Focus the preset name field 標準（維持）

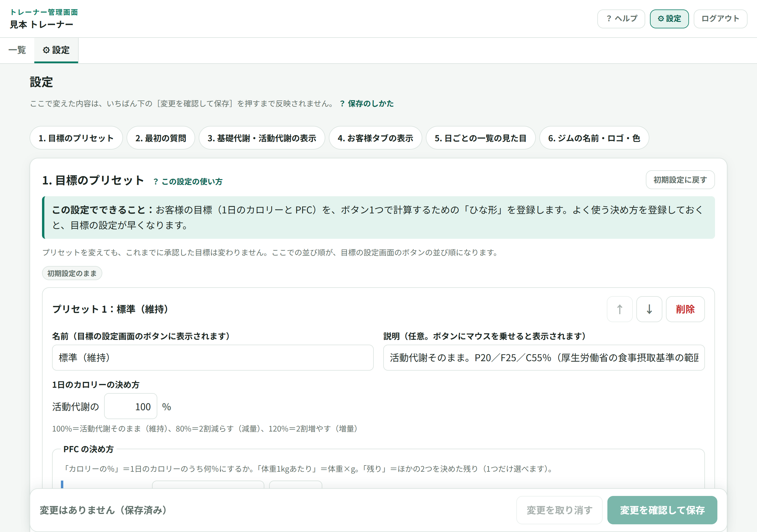point(213,358)
